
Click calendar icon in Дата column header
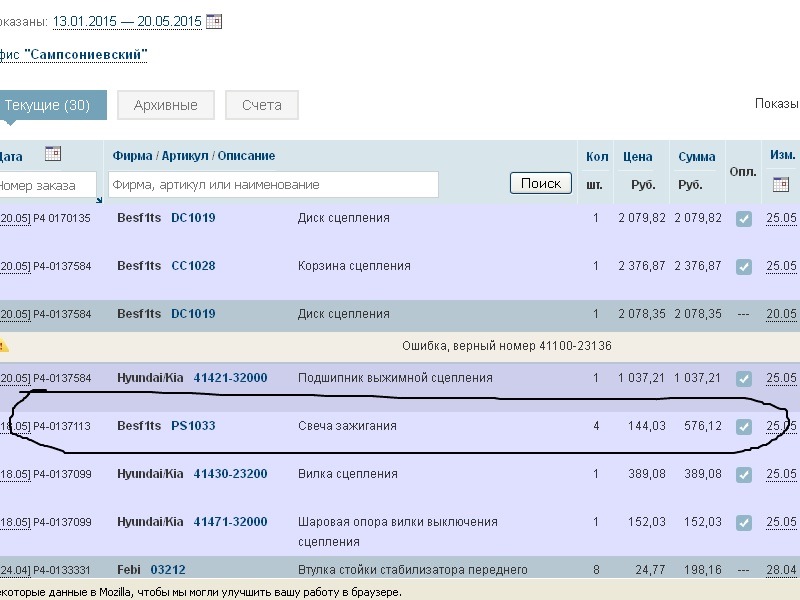53,154
